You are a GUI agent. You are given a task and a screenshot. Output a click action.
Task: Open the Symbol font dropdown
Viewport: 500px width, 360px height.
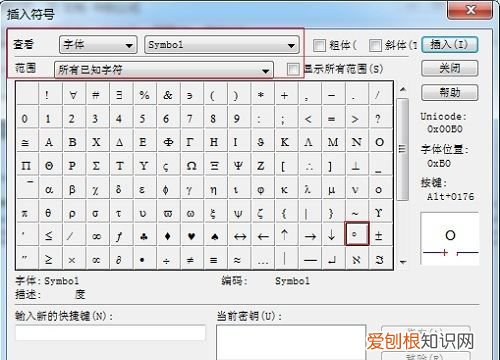coord(222,45)
